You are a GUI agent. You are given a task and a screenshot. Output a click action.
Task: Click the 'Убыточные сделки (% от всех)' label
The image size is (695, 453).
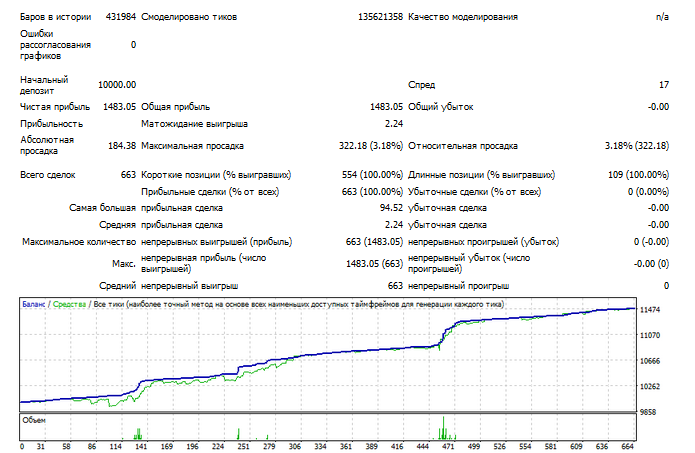click(474, 192)
